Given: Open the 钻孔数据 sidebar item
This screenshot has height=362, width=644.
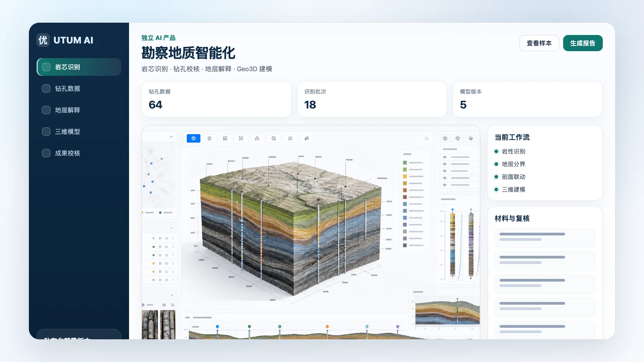Looking at the screenshot, I should (79, 88).
